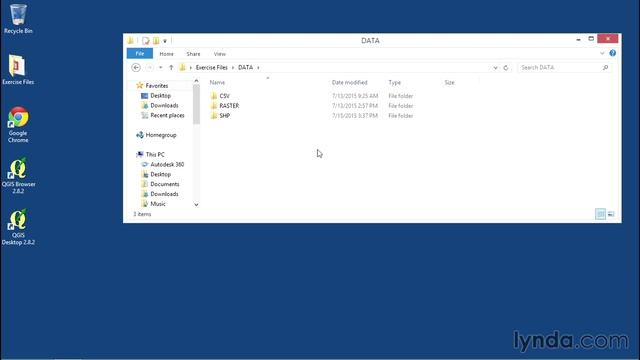640x360 pixels.
Task: Click the Forward navigation arrow
Action: [x=149, y=67]
